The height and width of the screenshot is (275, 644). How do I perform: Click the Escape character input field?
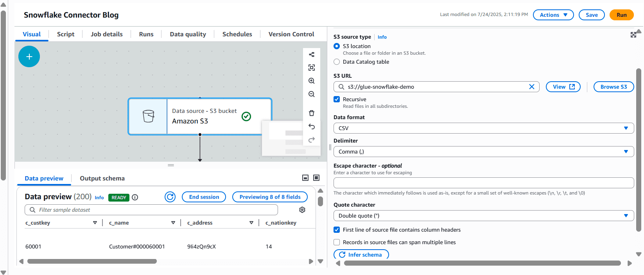tap(483, 183)
